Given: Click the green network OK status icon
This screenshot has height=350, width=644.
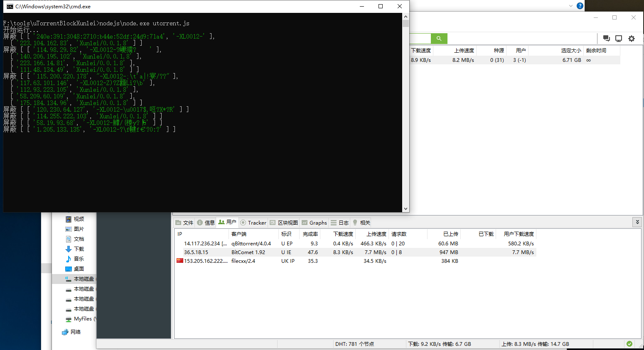Looking at the screenshot, I should (x=629, y=344).
